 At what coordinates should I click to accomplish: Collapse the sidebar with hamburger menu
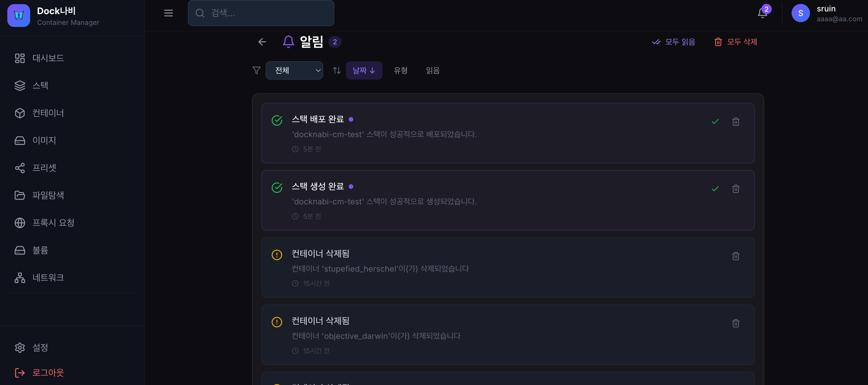(168, 13)
